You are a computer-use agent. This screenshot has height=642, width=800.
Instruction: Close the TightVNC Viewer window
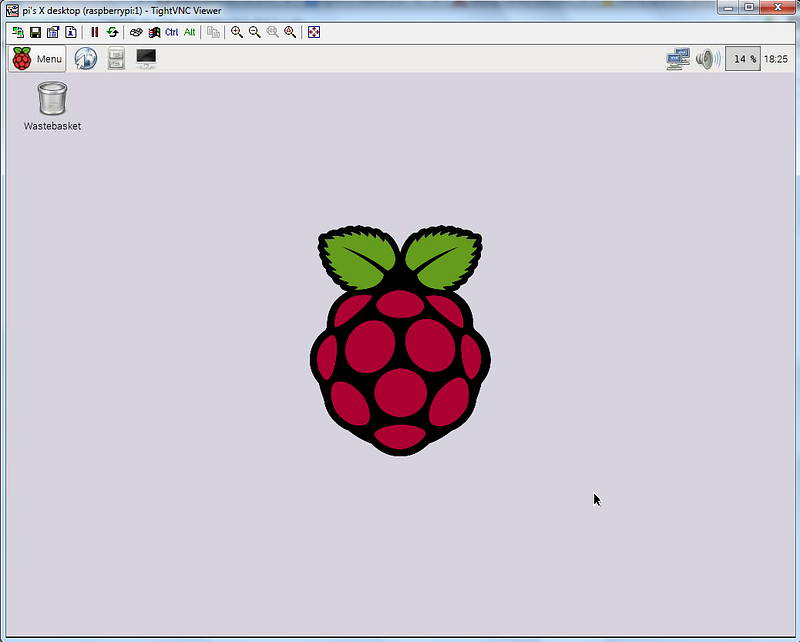(x=778, y=7)
